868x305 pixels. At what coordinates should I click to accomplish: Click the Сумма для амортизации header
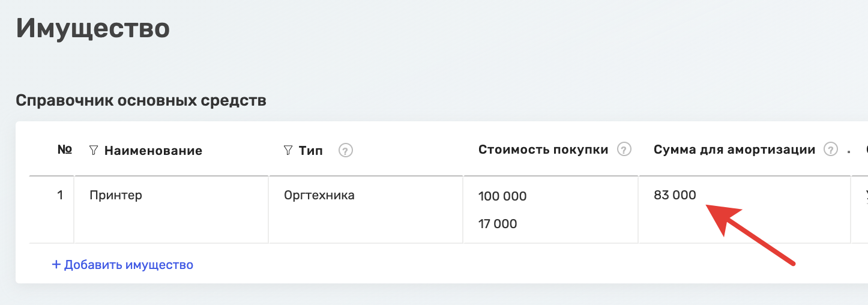(x=734, y=149)
